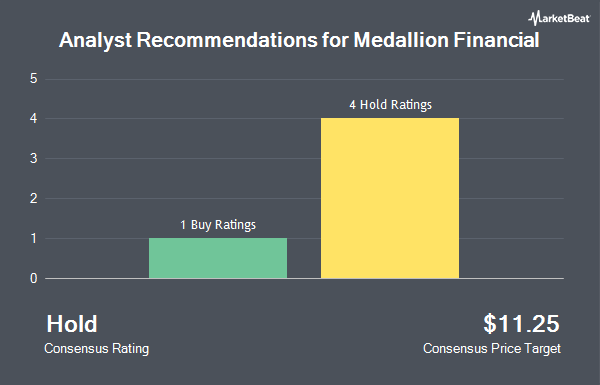Click the word 'Analyst' in the title

coord(95,41)
